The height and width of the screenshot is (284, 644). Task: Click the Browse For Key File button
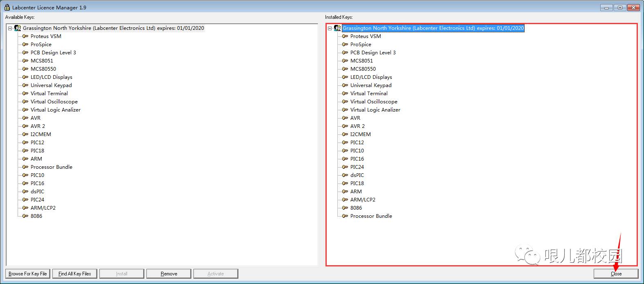pyautogui.click(x=28, y=274)
